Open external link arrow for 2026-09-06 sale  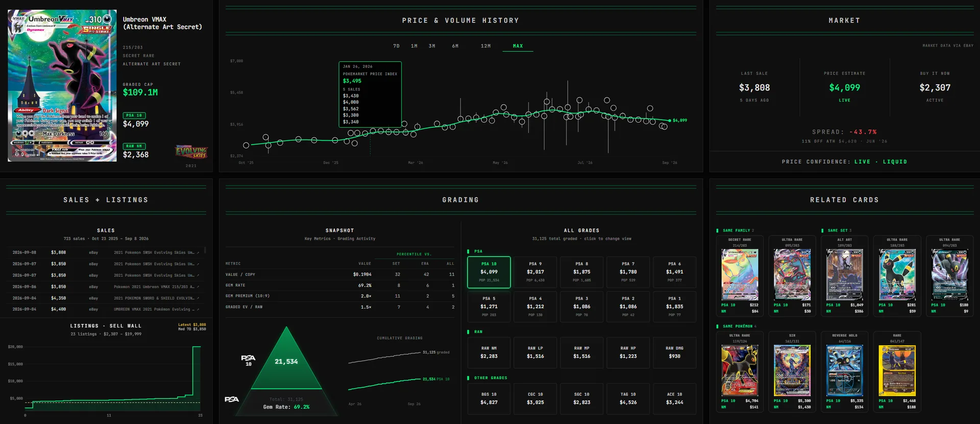(198, 287)
